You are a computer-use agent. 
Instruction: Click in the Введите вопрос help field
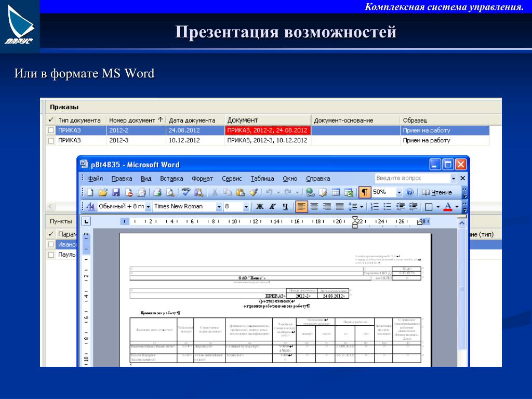coord(412,178)
